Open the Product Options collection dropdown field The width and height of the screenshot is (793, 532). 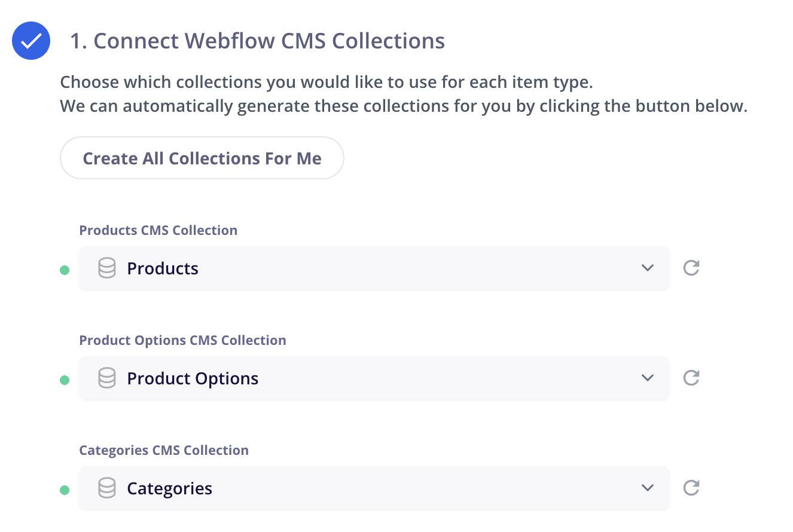[x=374, y=378]
